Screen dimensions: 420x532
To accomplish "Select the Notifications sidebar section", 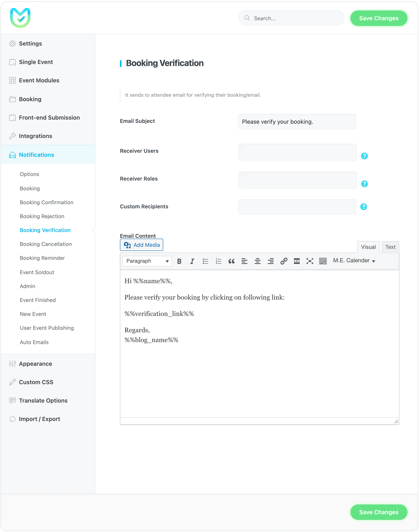I will 48,155.
